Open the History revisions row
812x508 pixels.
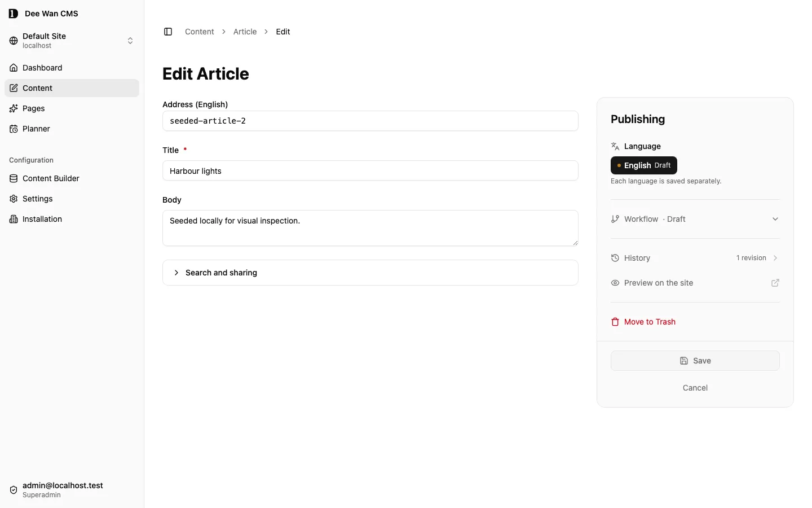695,258
